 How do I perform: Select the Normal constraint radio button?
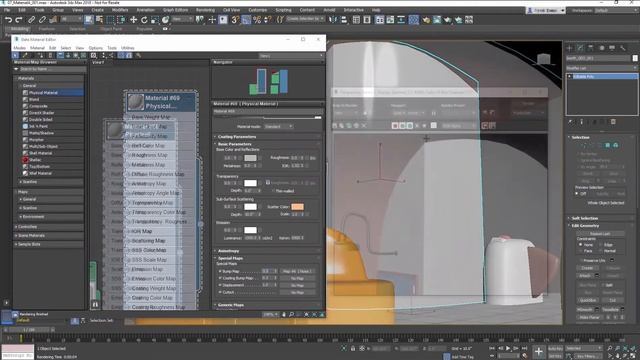coord(601,251)
